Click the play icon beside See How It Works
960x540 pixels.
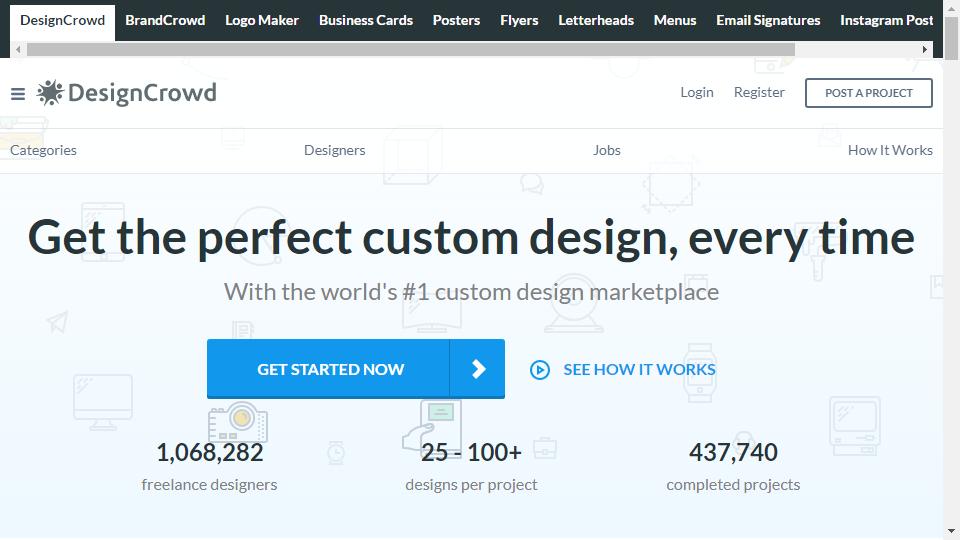[539, 370]
